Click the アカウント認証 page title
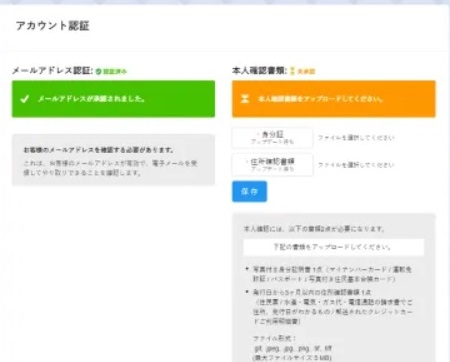The height and width of the screenshot is (362, 450). [x=53, y=26]
